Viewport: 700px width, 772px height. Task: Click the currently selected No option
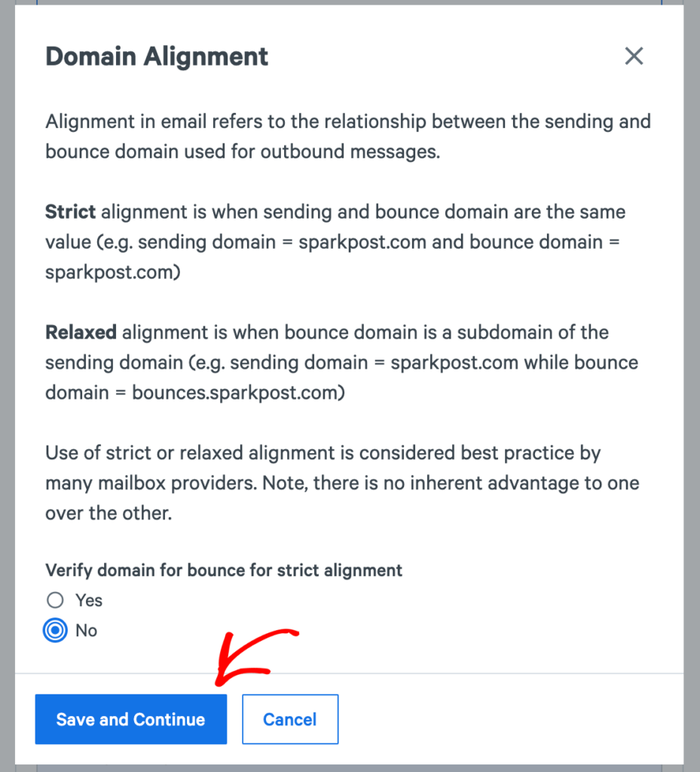click(x=54, y=630)
